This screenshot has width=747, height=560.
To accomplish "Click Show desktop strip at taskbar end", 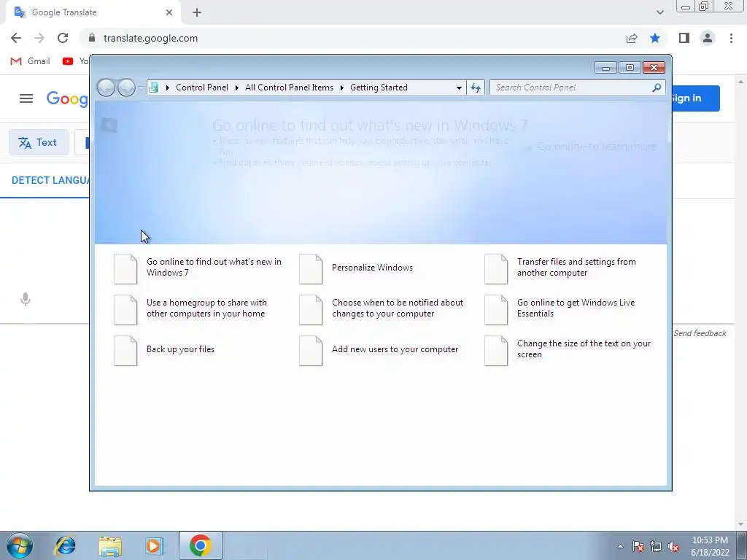I will tap(742, 546).
